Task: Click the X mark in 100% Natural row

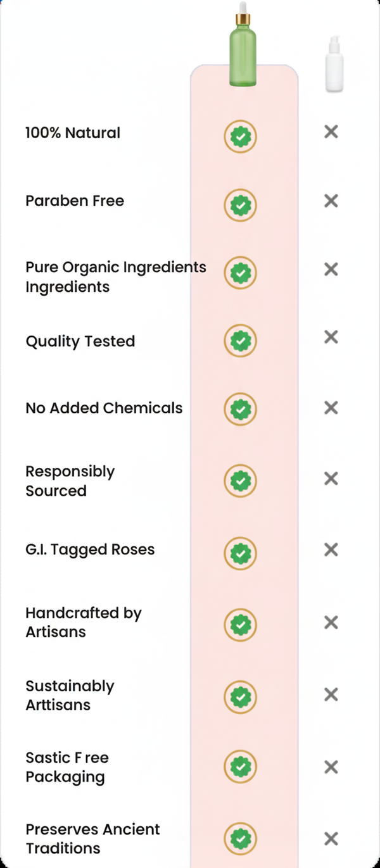Action: click(331, 132)
